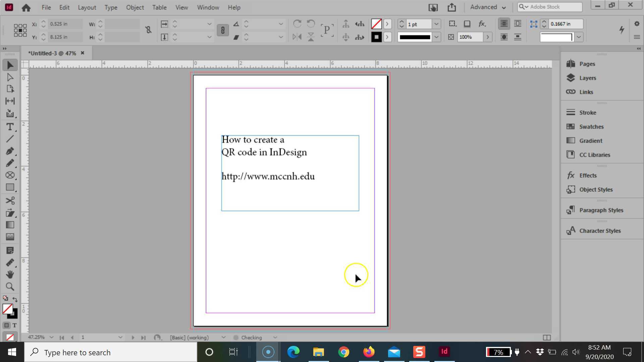This screenshot has height=362, width=644.
Task: Flip horizontal icon in control bar
Action: [297, 37]
